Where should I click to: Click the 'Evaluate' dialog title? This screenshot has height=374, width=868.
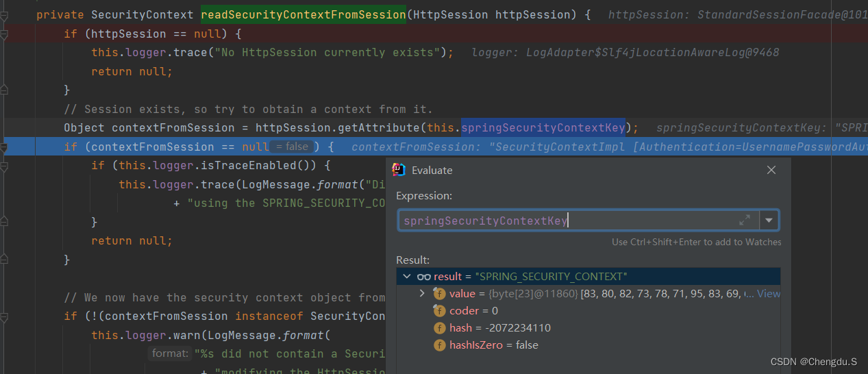[432, 170]
